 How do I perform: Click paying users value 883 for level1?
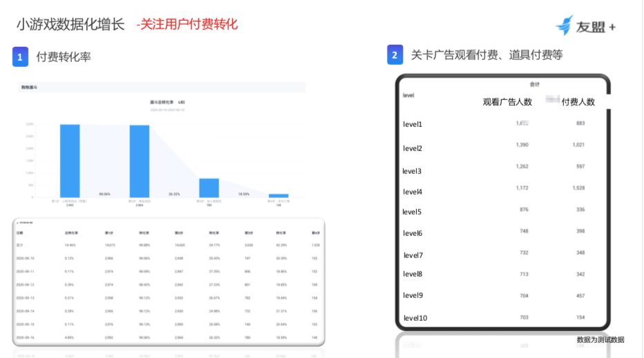pyautogui.click(x=580, y=123)
